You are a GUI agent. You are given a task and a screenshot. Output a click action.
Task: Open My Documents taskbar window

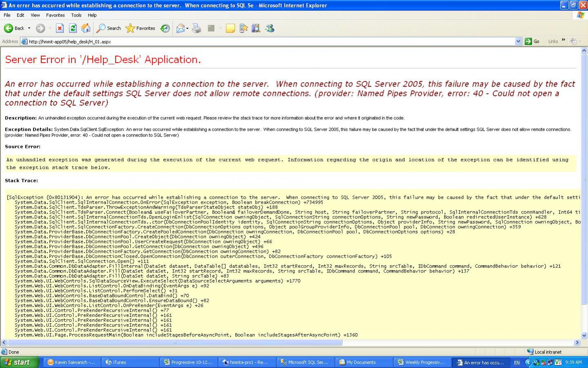364,362
